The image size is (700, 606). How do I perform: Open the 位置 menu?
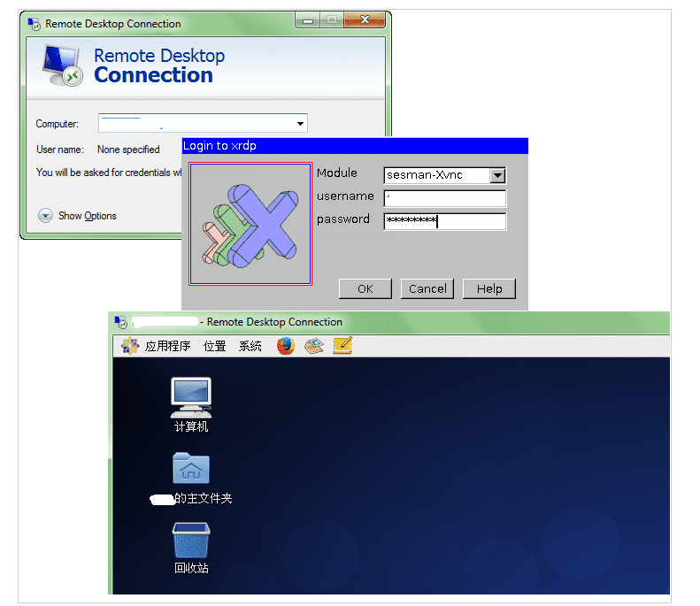pos(214,346)
